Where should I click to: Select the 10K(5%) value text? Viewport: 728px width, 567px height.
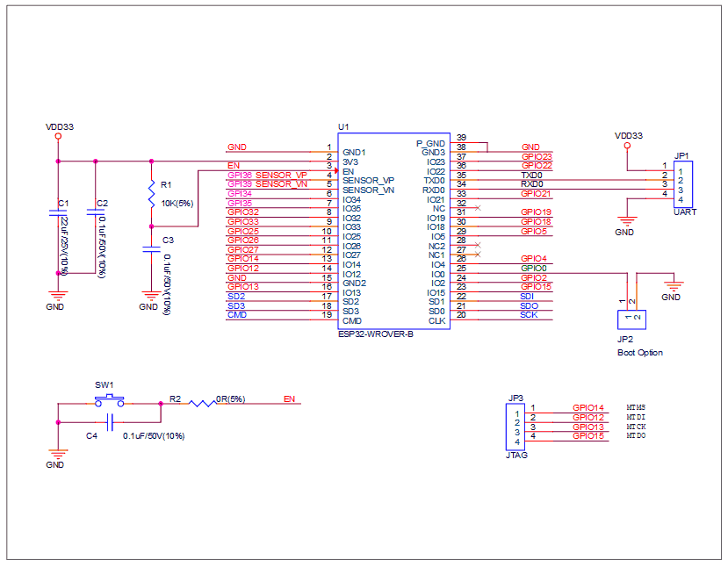click(x=177, y=204)
